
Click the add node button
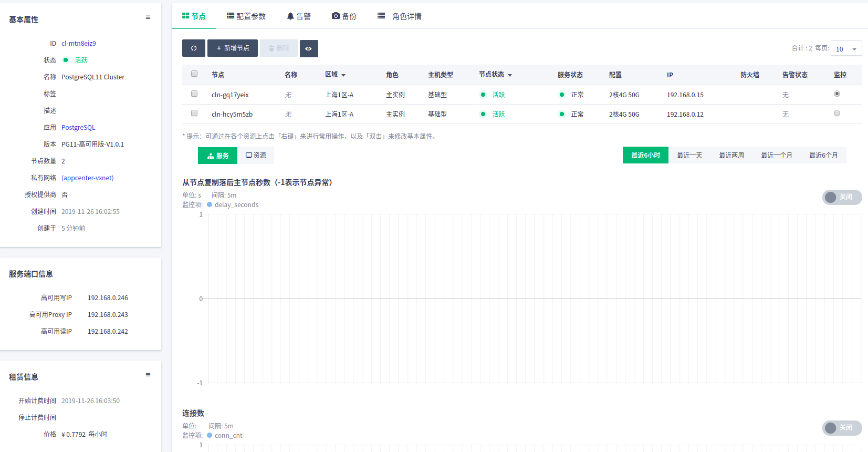pos(233,48)
